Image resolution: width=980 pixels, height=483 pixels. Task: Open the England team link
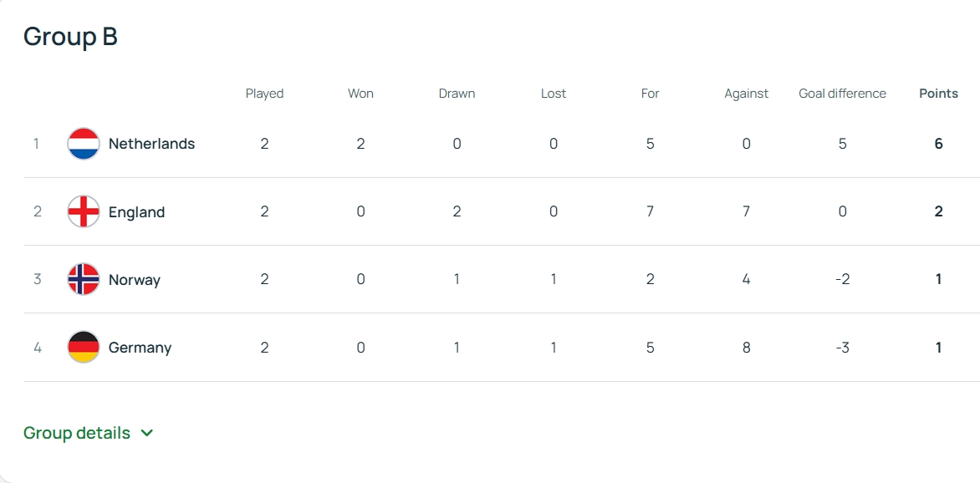pyautogui.click(x=137, y=211)
